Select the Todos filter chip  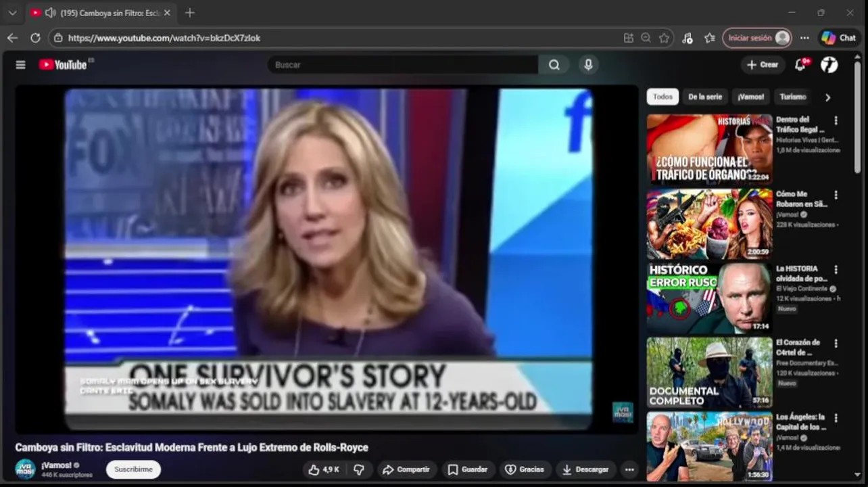tap(662, 97)
